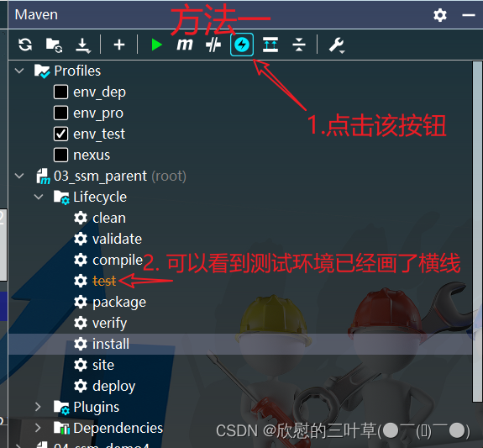
Task: Enable the env_dep profile checkbox
Action: tap(60, 92)
